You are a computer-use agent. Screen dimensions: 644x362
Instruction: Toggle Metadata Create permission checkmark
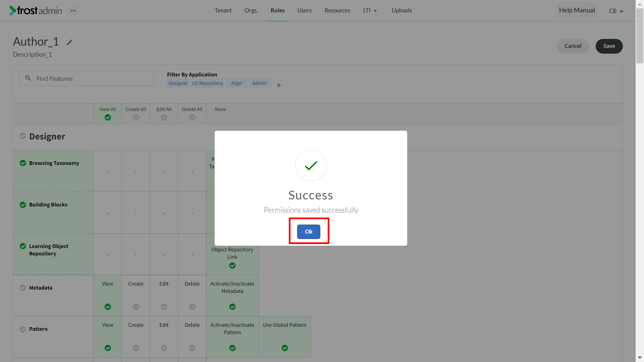point(136,307)
